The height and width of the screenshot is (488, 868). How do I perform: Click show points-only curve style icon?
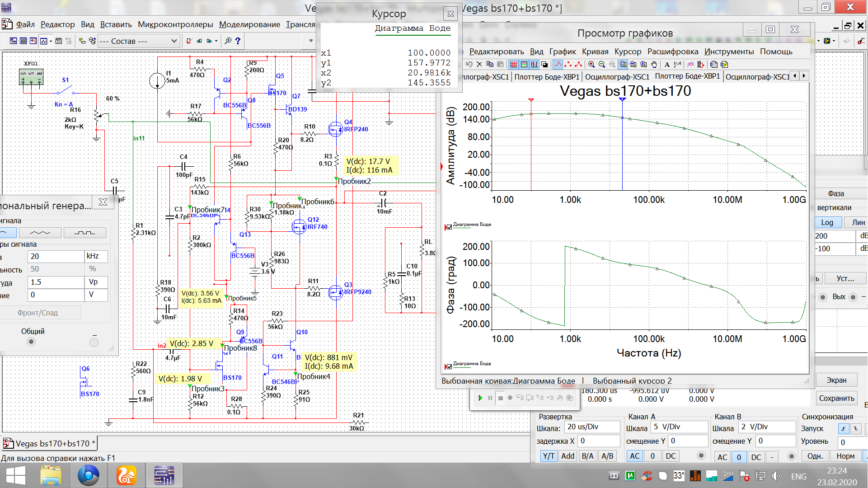568,65
